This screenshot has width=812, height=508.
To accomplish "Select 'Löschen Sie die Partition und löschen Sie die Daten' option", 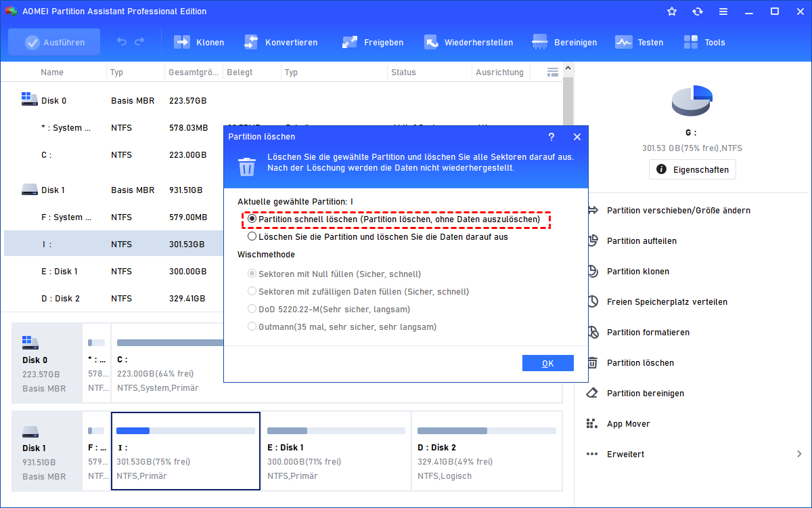I will pyautogui.click(x=252, y=237).
